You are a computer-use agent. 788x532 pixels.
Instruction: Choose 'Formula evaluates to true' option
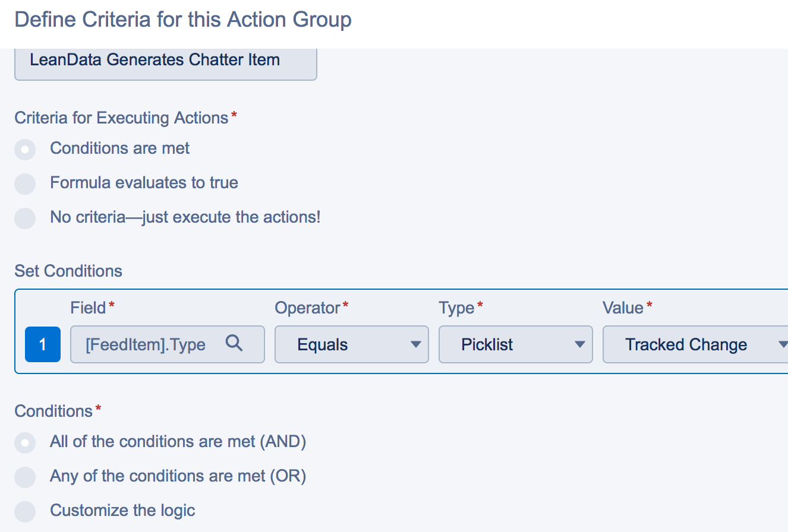[25, 183]
